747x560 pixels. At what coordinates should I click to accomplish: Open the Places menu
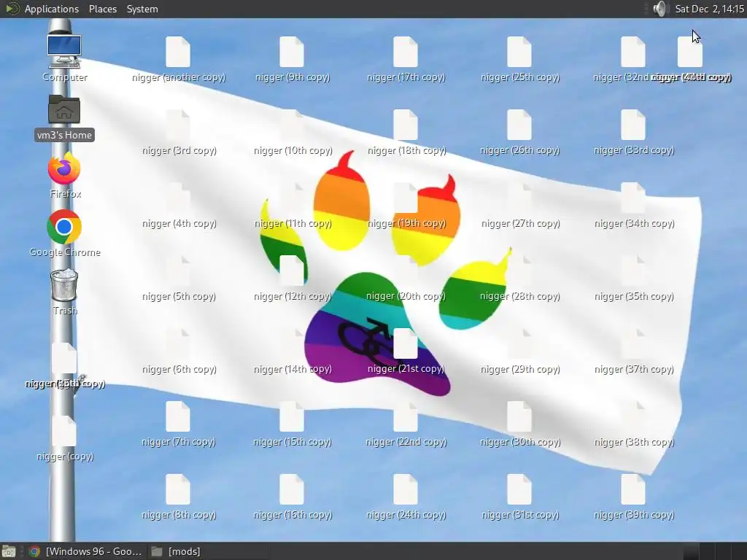pyautogui.click(x=102, y=9)
